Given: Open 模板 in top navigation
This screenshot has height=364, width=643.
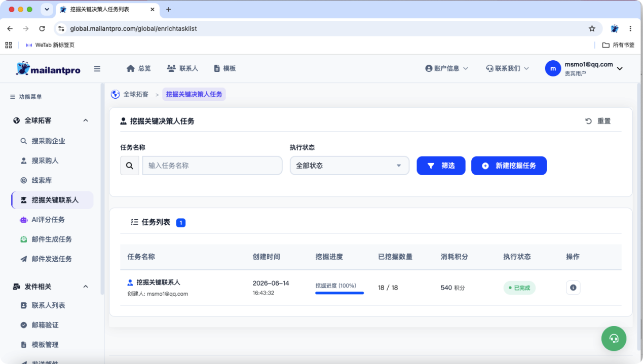Looking at the screenshot, I should (225, 68).
